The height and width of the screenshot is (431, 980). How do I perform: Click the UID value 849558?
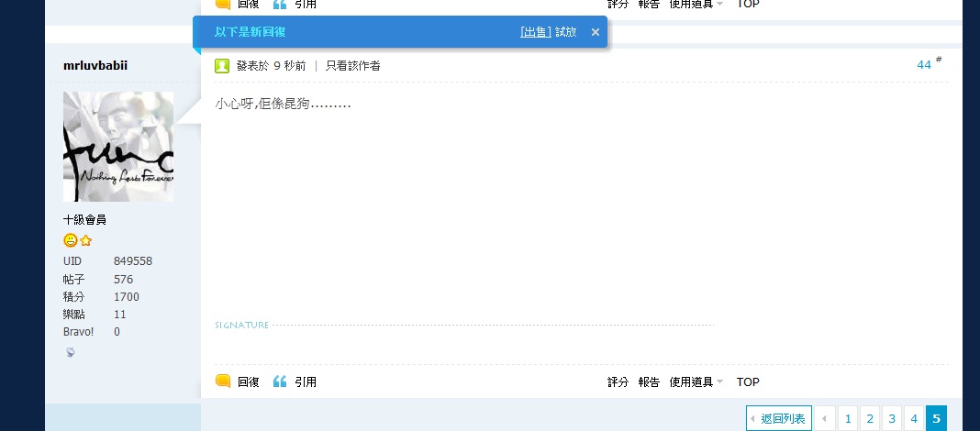click(133, 261)
